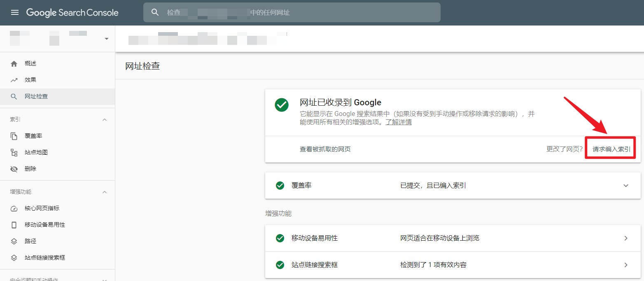This screenshot has width=644, height=281.
Task: Click the green check icon of 覆盖率 card
Action: tap(280, 186)
